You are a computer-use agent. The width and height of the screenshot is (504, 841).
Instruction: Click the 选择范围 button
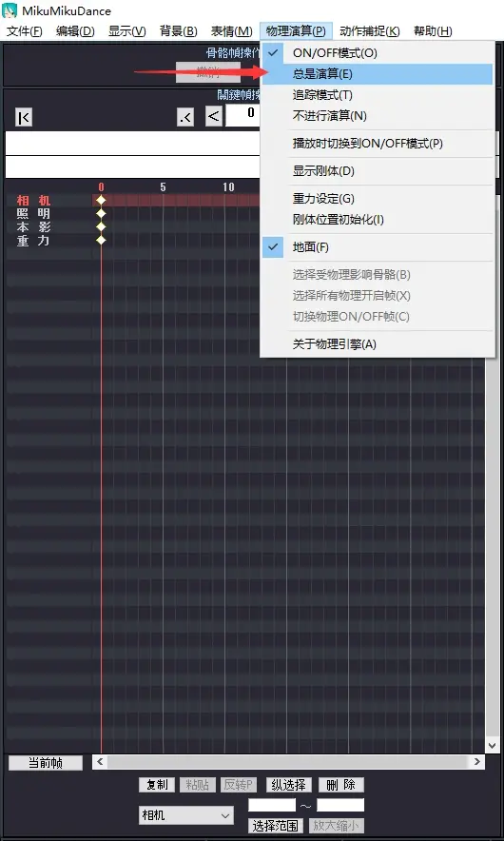275,826
